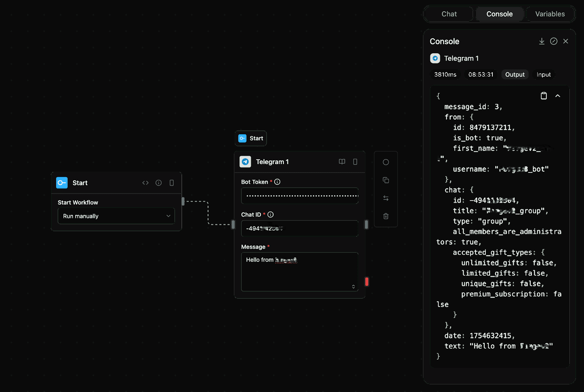The image size is (584, 392).
Task: Open code view on the Start node
Action: (145, 183)
